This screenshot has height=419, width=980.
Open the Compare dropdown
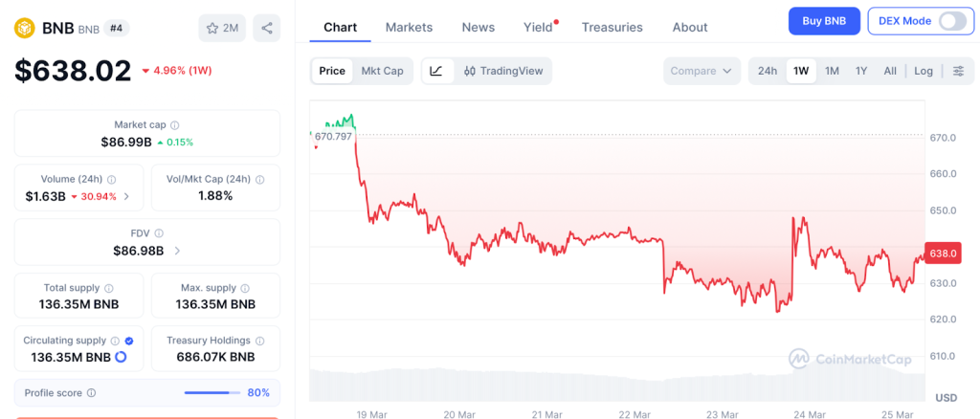tap(702, 71)
